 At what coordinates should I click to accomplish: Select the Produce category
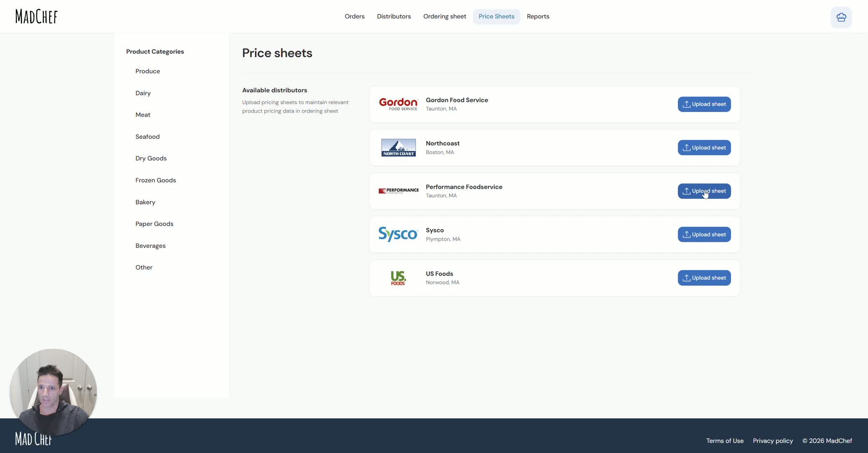point(148,71)
